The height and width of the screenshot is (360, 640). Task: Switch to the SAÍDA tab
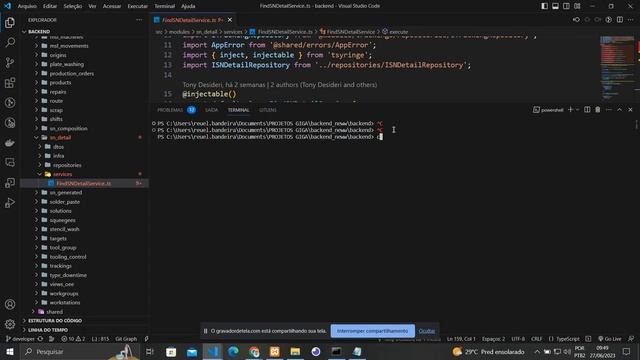click(x=211, y=110)
